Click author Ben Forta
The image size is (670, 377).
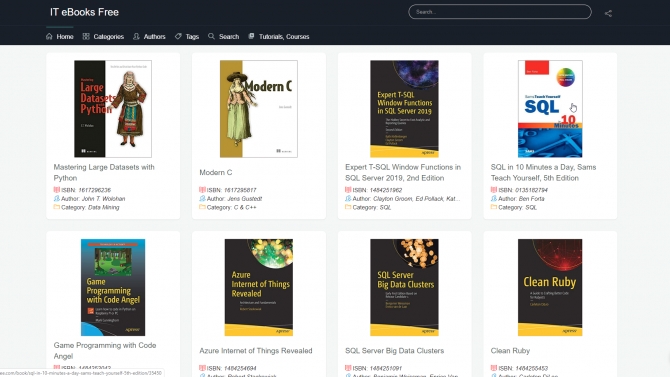click(532, 199)
